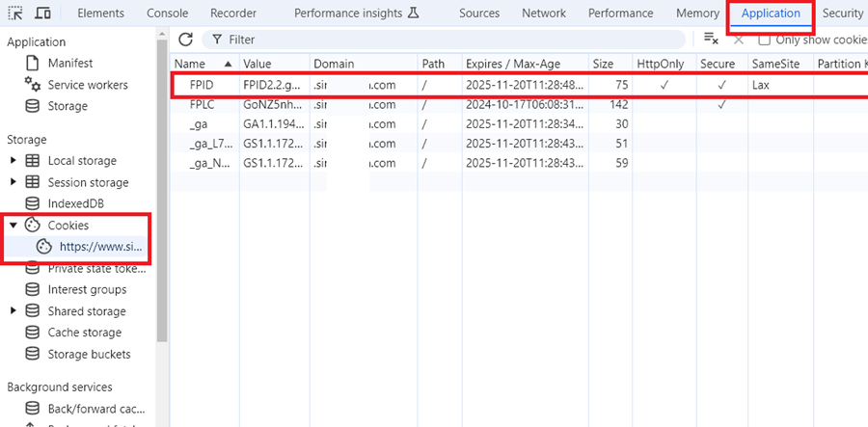The height and width of the screenshot is (427, 868).
Task: Click the inspect element selector icon
Action: (14, 13)
